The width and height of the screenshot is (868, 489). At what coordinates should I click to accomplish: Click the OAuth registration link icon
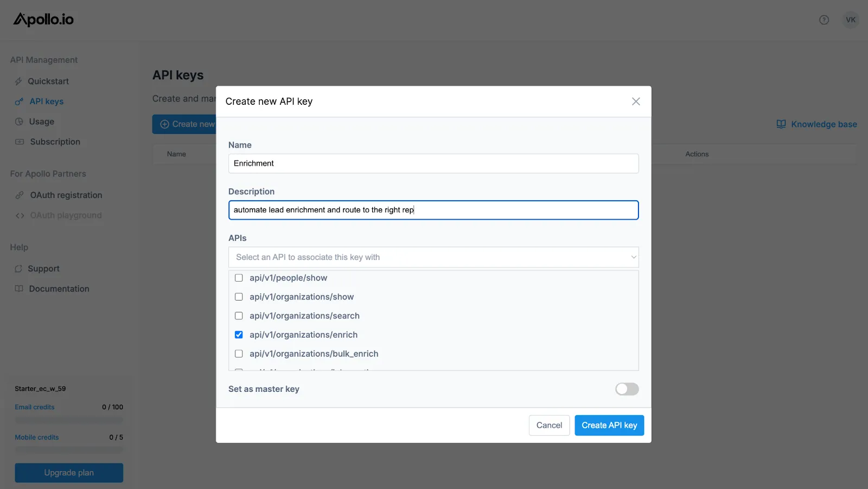click(x=20, y=195)
